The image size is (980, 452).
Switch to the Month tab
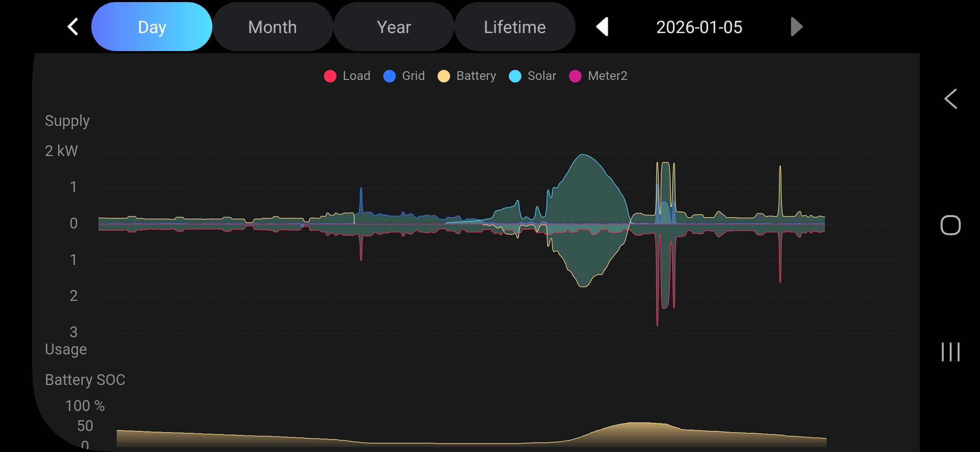[273, 27]
